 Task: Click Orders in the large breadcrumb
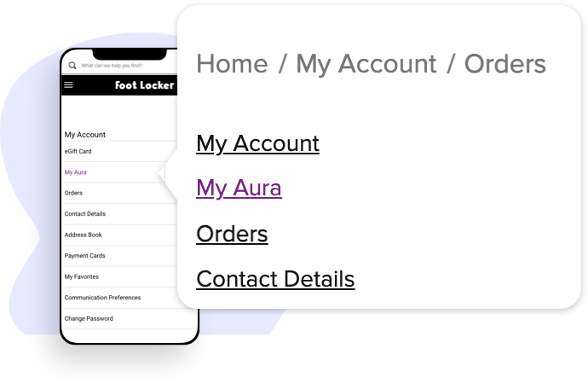[504, 64]
